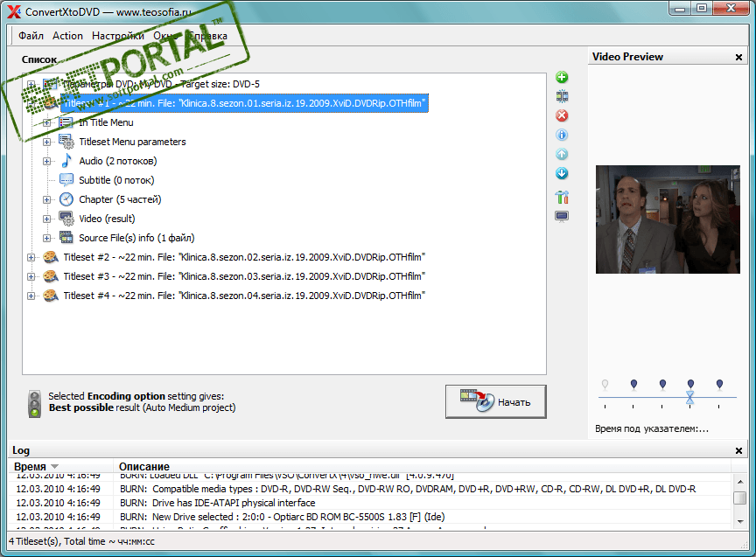Screen dimensions: 756x557
Task: Open the Справка menu
Action: coord(207,36)
